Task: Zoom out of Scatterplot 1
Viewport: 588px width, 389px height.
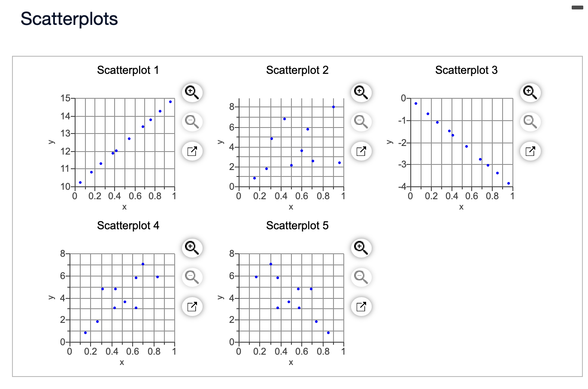Action: 192,122
